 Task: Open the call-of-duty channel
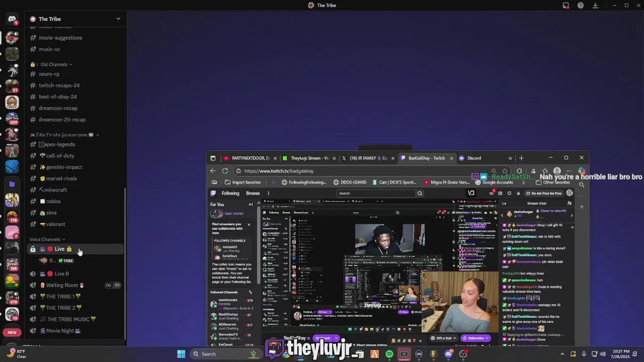pos(75,156)
